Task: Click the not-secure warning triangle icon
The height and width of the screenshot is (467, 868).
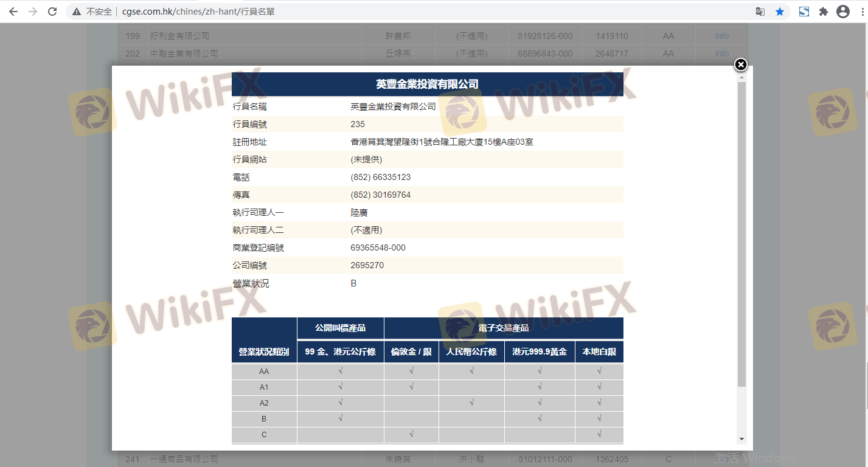Action: [77, 12]
